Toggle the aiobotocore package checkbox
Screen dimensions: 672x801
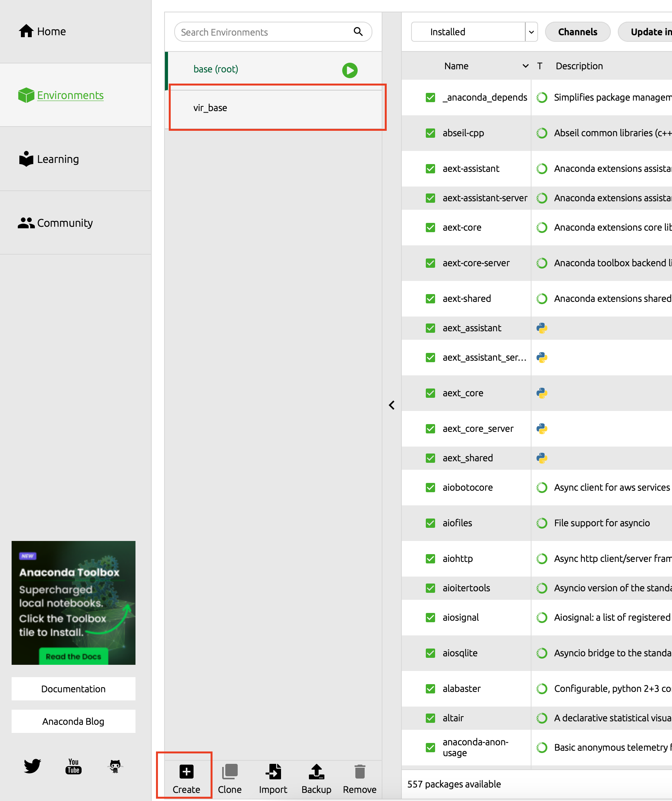click(x=430, y=488)
